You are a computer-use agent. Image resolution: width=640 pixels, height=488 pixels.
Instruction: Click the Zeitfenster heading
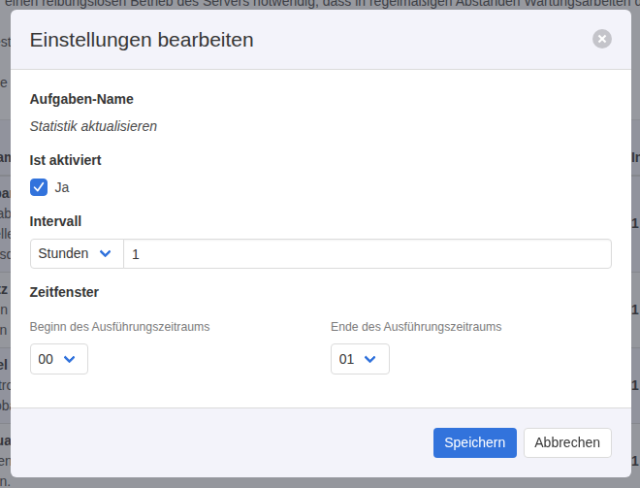tap(64, 292)
